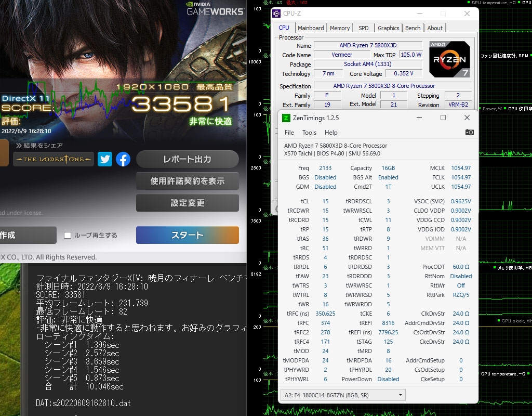Click the VSOC (SVI2) value 0.9625V

tap(461, 201)
